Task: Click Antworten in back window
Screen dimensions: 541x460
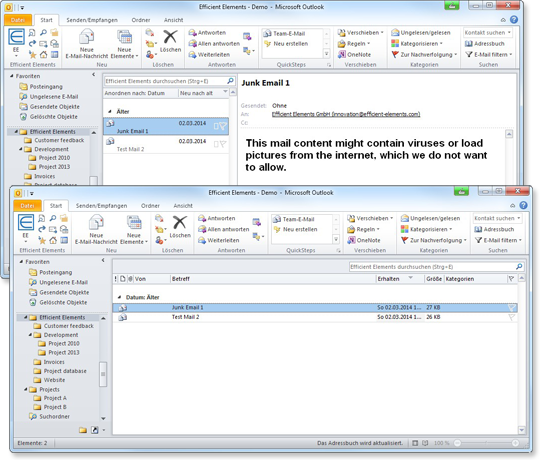Action: point(207,33)
